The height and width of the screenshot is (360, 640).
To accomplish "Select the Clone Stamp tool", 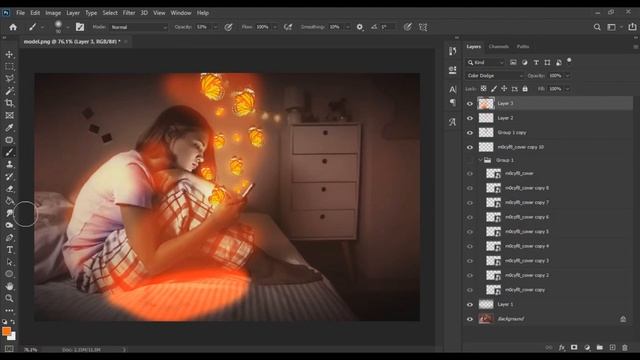I will (x=9, y=164).
